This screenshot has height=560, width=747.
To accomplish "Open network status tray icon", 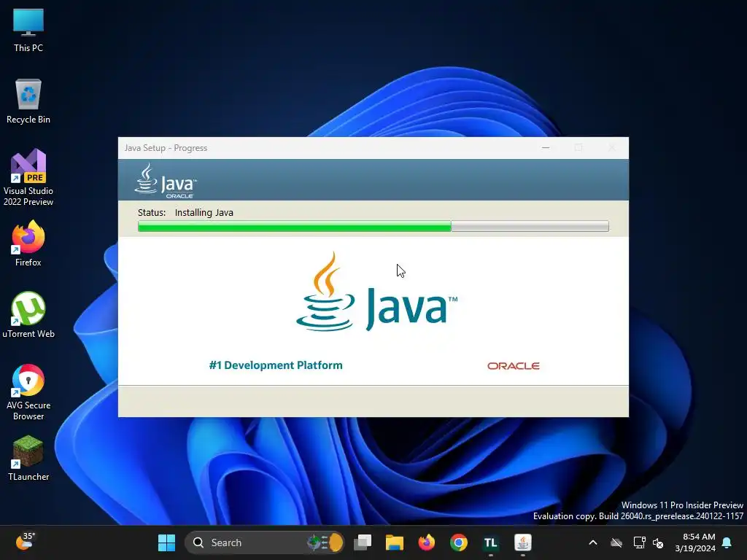I will tap(639, 542).
